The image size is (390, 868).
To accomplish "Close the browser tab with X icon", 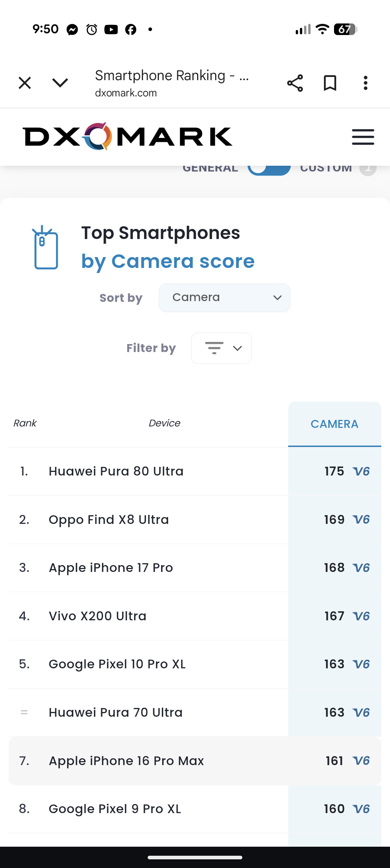I will tap(25, 83).
